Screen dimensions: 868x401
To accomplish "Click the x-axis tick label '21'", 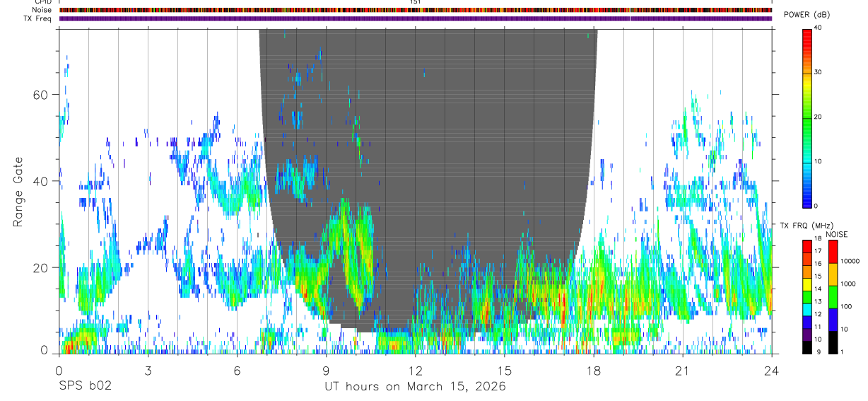I will tap(683, 370).
